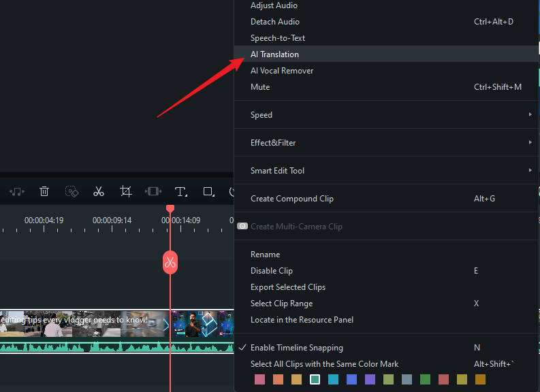Click the green audio waveform under clip
540x392 pixels.
[x=116, y=347]
